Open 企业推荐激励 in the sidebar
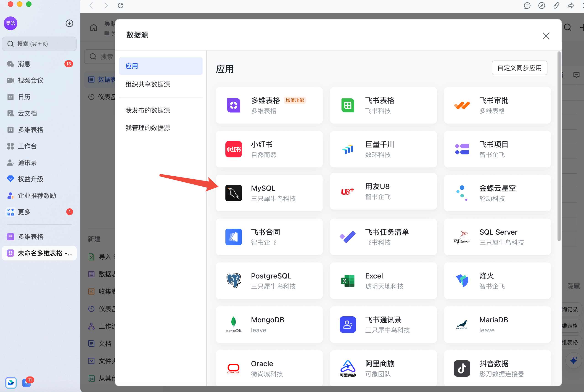This screenshot has height=392, width=584. coord(39,196)
